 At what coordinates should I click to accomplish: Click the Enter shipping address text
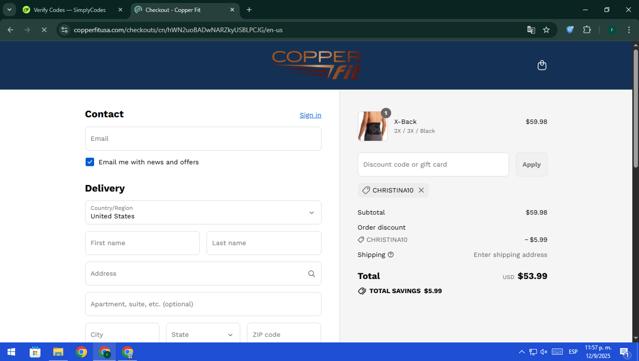pyautogui.click(x=510, y=255)
